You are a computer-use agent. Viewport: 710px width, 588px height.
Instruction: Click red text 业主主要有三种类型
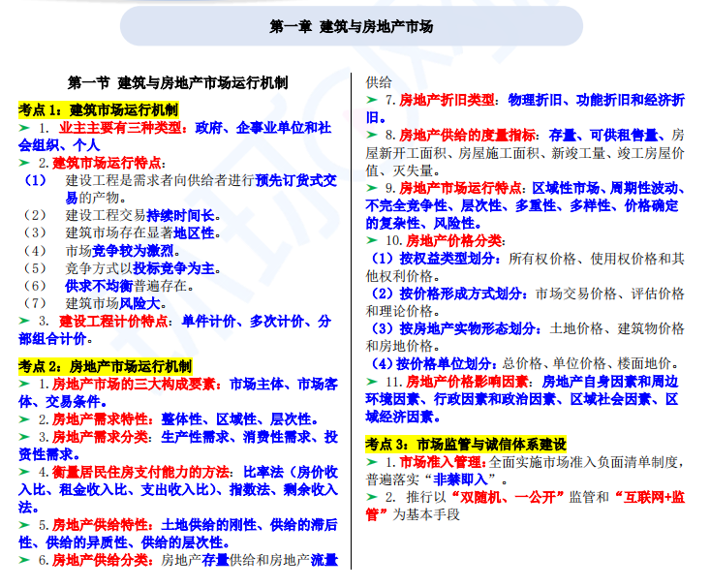coord(120,128)
